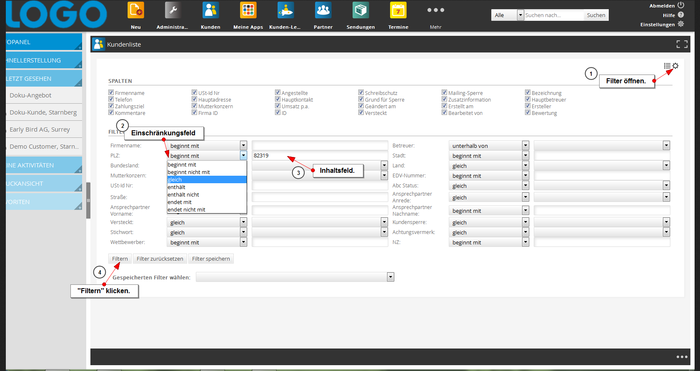Choose 'enthält nicht' from dropdown list
The height and width of the screenshot is (371, 700).
coord(207,195)
